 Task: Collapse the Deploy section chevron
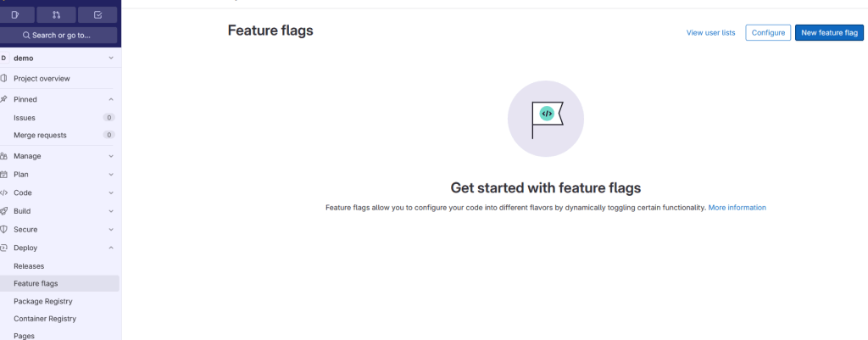(111, 248)
